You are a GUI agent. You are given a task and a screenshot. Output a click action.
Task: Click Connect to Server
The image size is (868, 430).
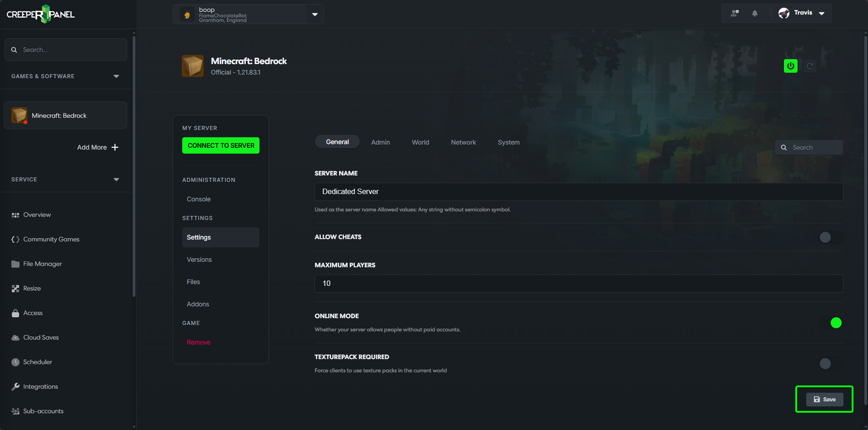click(220, 145)
